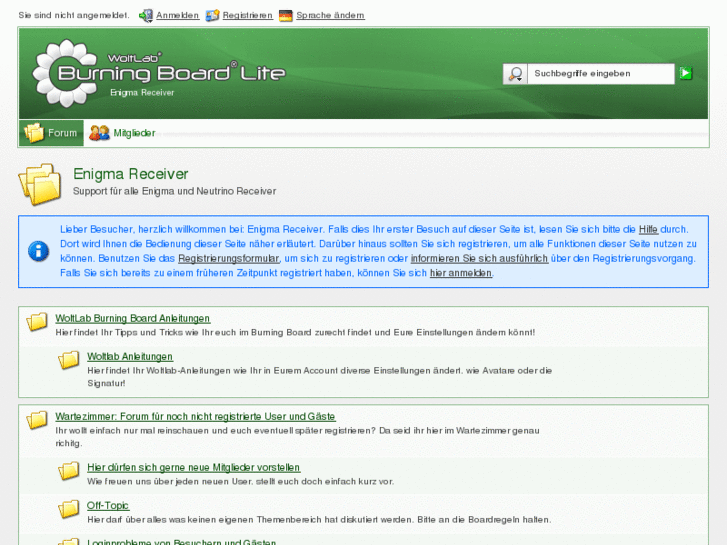This screenshot has height=545, width=727.
Task: Open WoltLab Burning Board Anleitungen category
Action: pyautogui.click(x=133, y=319)
